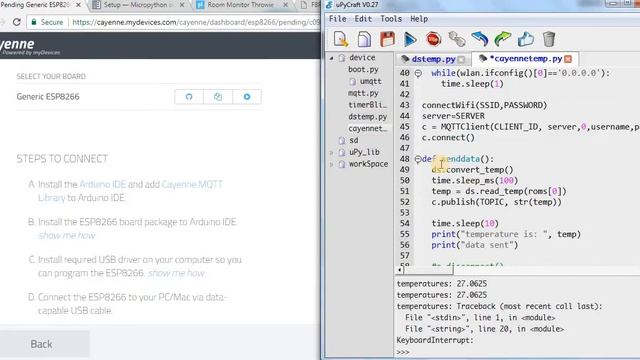This screenshot has width=640, height=360.
Task: Select the sd node in file tree
Action: (353, 140)
